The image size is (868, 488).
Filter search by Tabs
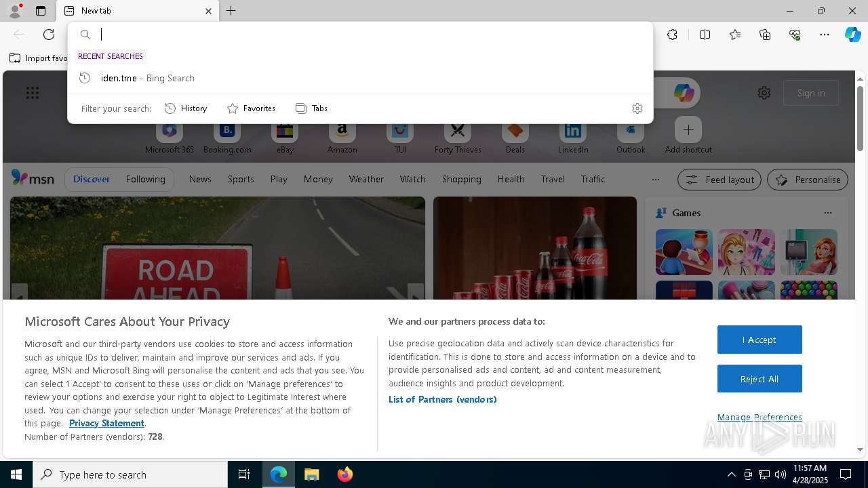[x=311, y=108]
